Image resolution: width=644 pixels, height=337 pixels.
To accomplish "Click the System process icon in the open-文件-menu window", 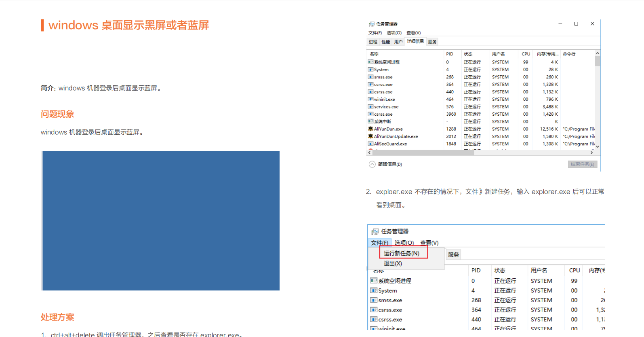I will 374,290.
